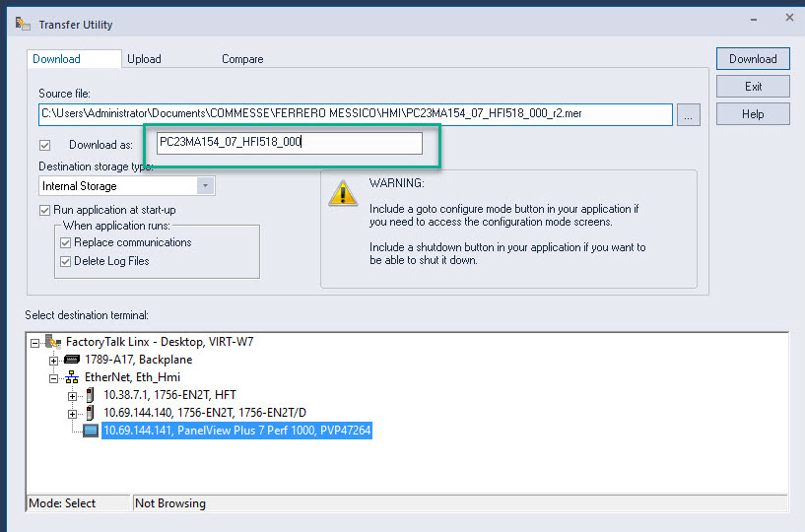Open the Compare tab

(x=242, y=59)
